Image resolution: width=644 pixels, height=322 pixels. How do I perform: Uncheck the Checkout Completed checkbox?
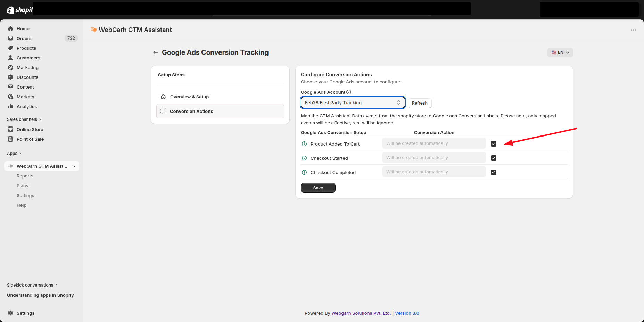click(x=494, y=172)
